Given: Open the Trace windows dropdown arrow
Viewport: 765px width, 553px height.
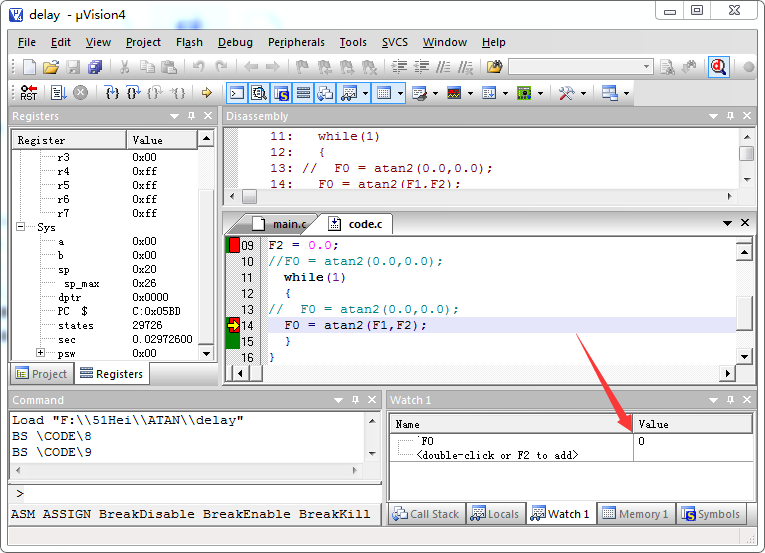Looking at the screenshot, I should tap(505, 93).
